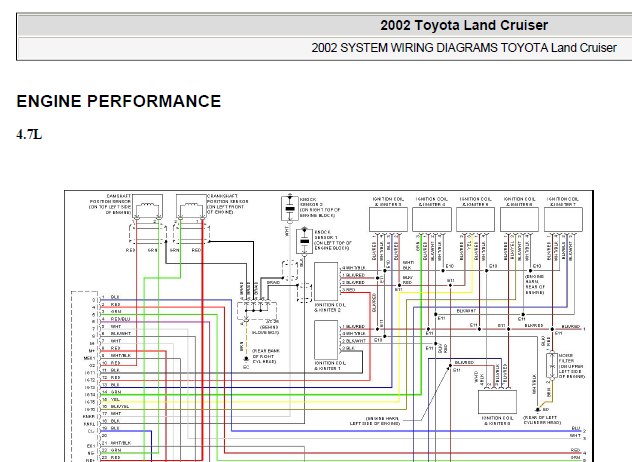This screenshot has height=462, width=632.
Task: Click the Camshaft Position Sensor label
Action: pyautogui.click(x=110, y=204)
